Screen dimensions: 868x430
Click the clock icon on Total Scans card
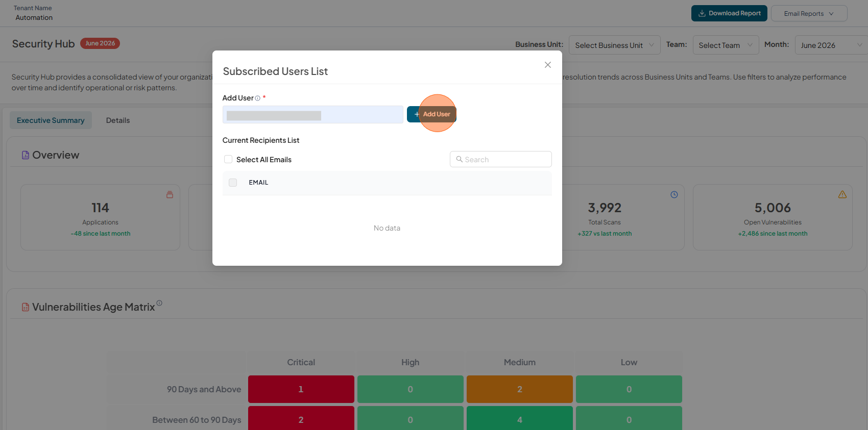(x=674, y=194)
